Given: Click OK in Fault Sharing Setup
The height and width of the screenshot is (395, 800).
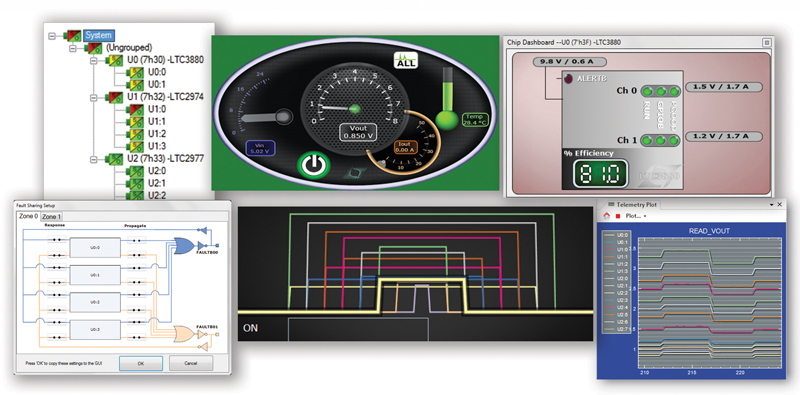Looking at the screenshot, I should (x=141, y=363).
